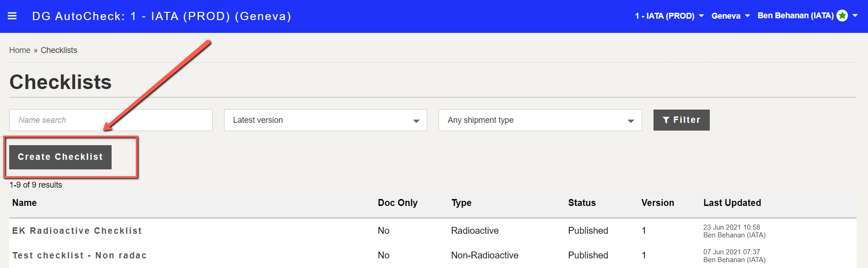Click the Version column header
Screen dimensions: 868x268
pyautogui.click(x=658, y=203)
